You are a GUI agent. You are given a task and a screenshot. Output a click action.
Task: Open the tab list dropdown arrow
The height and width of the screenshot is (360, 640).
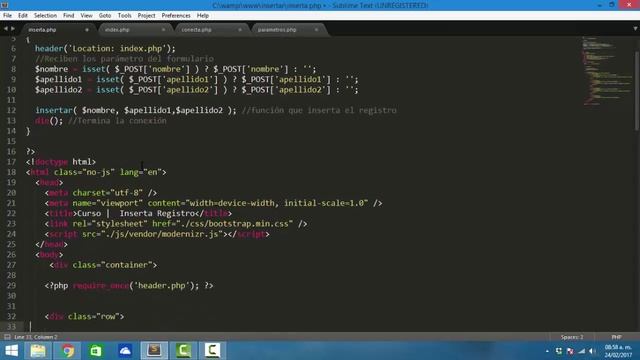(x=635, y=29)
